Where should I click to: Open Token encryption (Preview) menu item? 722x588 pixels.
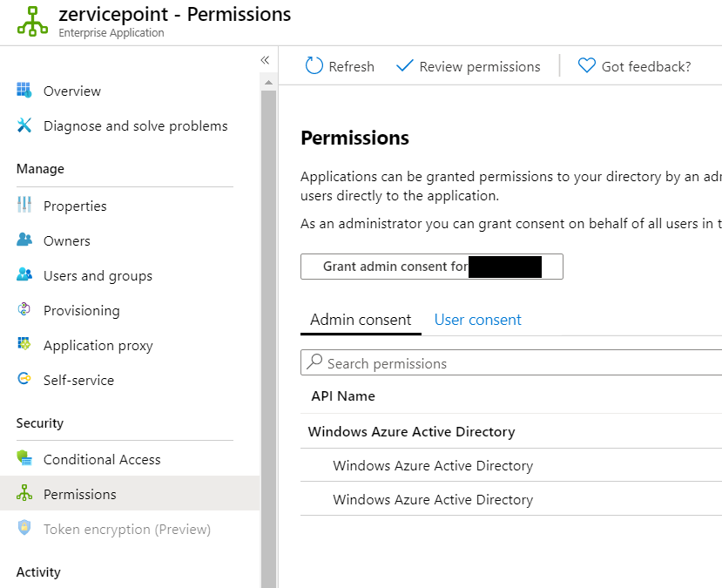tap(127, 529)
